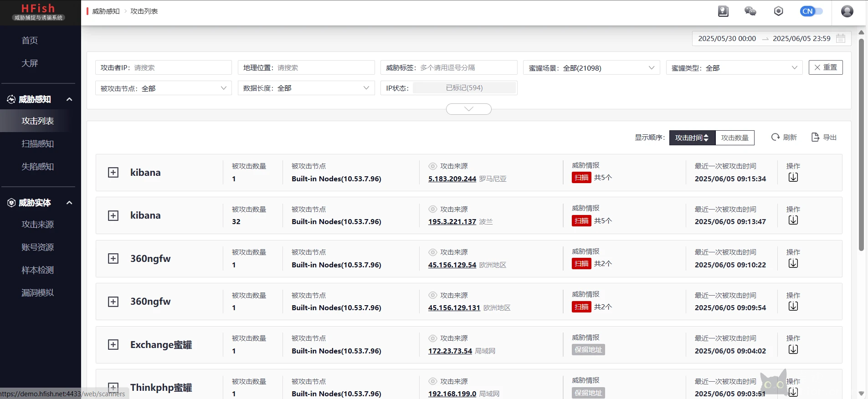The height and width of the screenshot is (399, 868).
Task: Click the hexagon shield icon in header
Action: coord(778,11)
